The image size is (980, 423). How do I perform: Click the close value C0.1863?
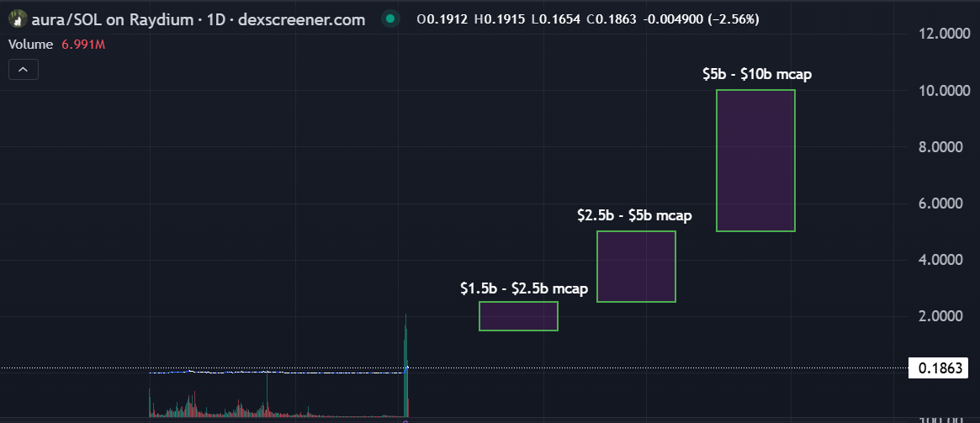[612, 19]
